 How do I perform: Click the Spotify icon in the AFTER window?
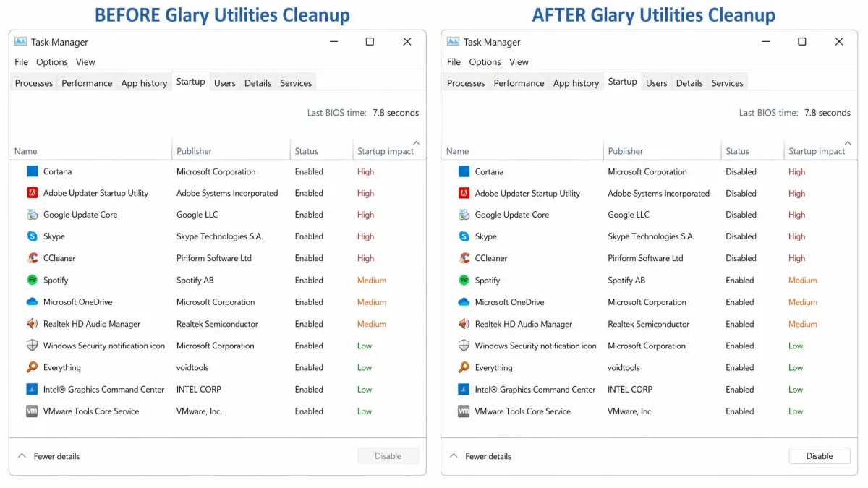pos(464,280)
